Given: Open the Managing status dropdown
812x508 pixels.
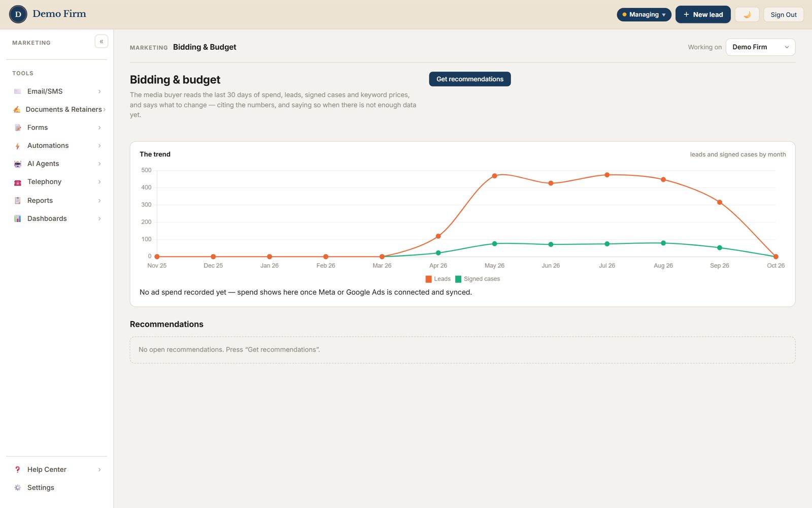Looking at the screenshot, I should (644, 15).
